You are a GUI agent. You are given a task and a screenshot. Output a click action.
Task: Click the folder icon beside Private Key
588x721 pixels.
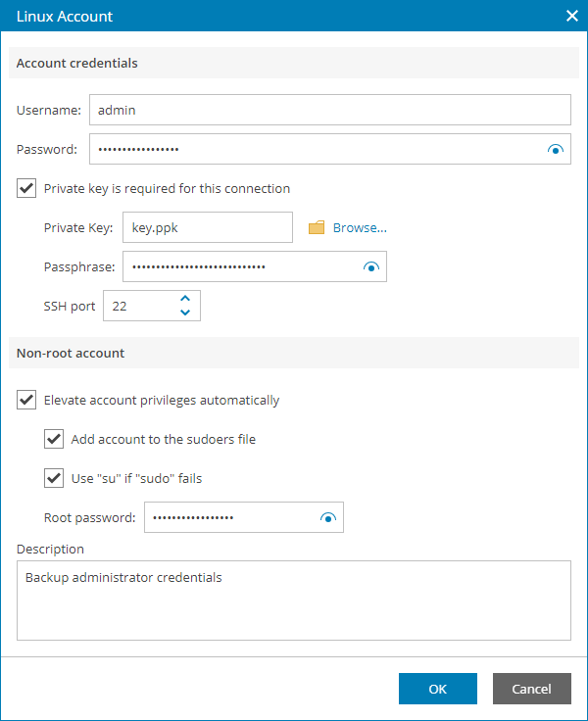tap(317, 228)
